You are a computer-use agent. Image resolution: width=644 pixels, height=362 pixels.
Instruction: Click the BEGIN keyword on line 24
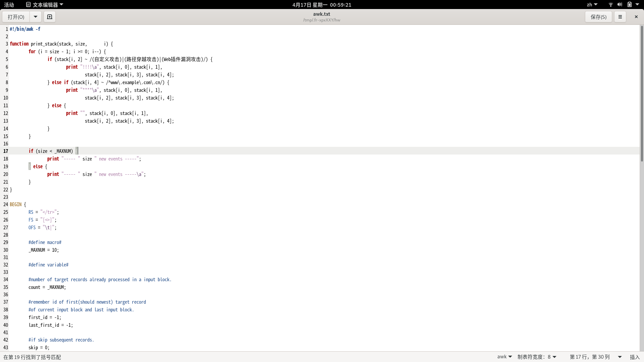point(15,204)
